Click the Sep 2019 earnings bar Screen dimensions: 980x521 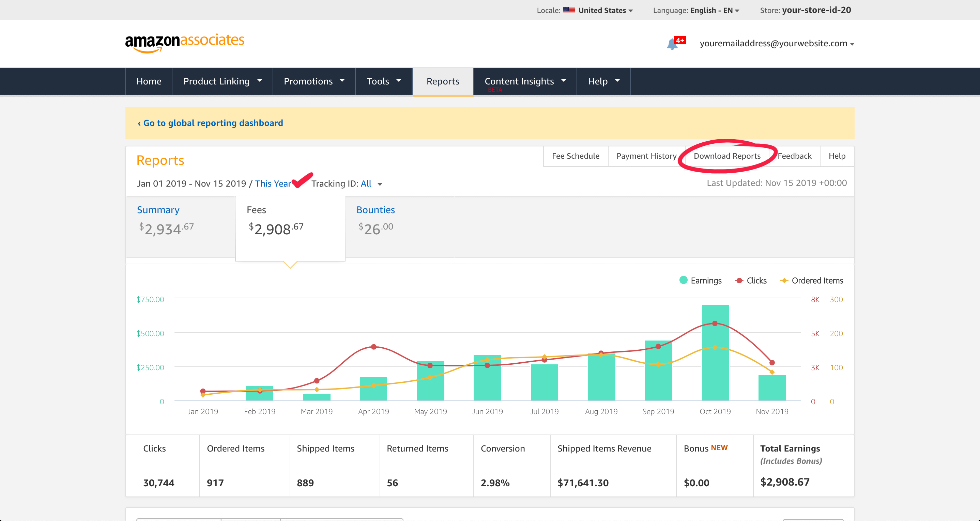tap(658, 370)
